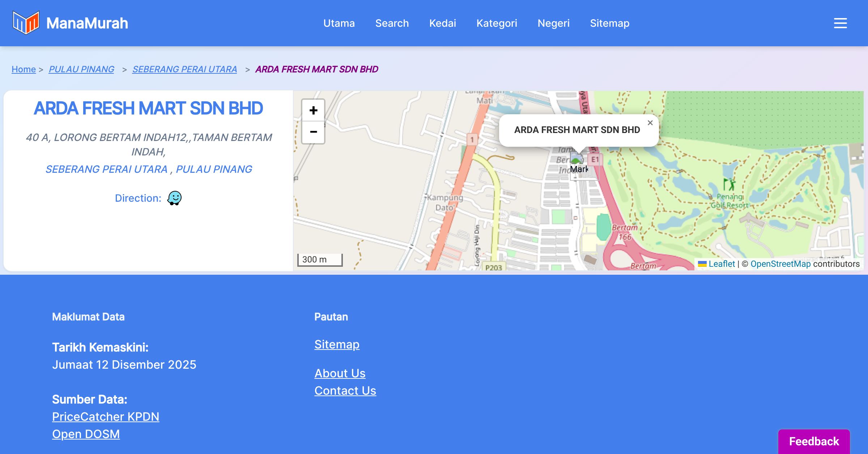Open the Search nav item
This screenshot has width=868, height=454.
tap(392, 23)
